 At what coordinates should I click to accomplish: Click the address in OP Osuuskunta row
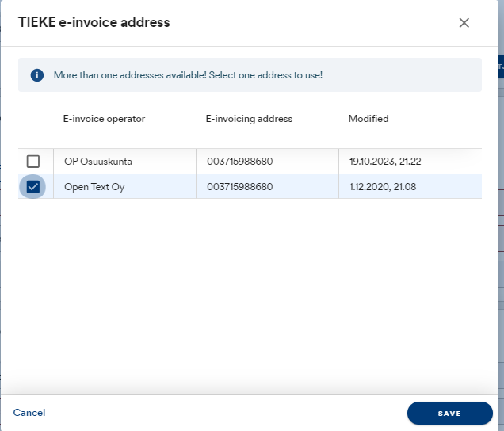click(240, 162)
